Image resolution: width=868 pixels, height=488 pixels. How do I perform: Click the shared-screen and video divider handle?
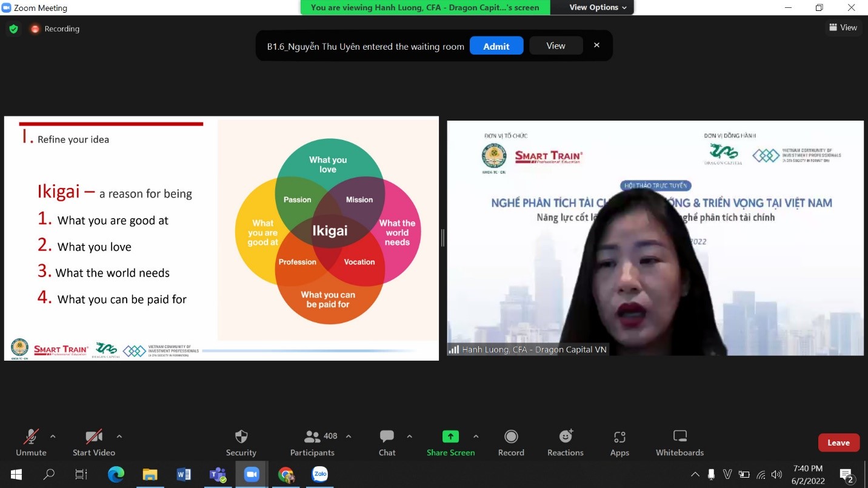[x=443, y=238]
